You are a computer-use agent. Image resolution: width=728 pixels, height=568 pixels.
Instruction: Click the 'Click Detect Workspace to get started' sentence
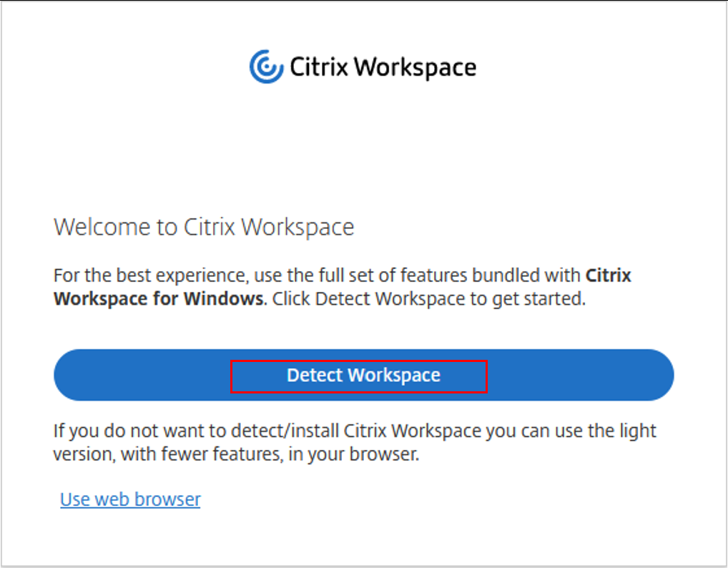(x=426, y=298)
